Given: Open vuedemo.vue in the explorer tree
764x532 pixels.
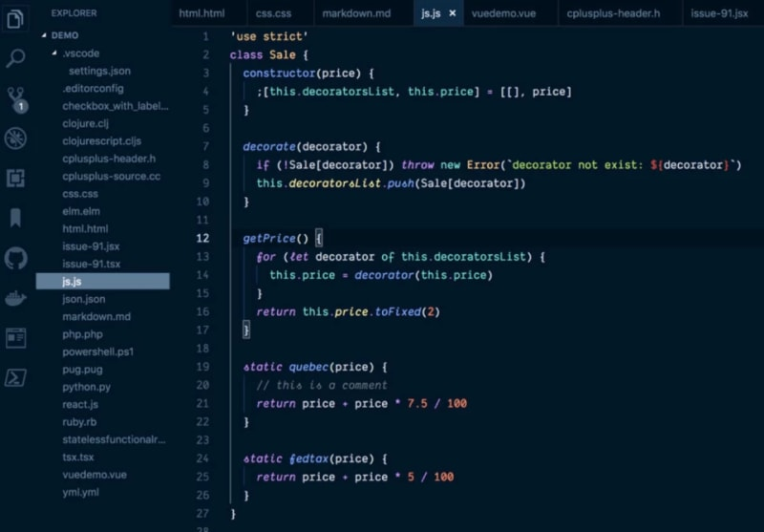Looking at the screenshot, I should click(94, 474).
